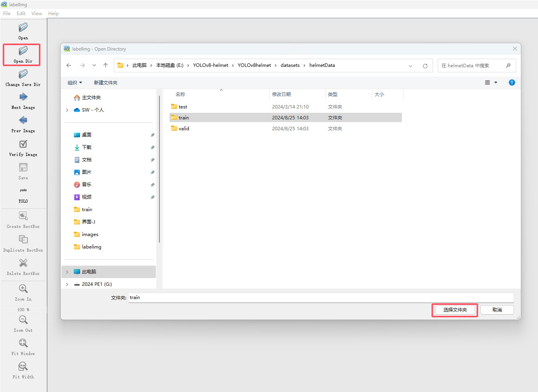Expand the SW - 个人 tree node

67,110
